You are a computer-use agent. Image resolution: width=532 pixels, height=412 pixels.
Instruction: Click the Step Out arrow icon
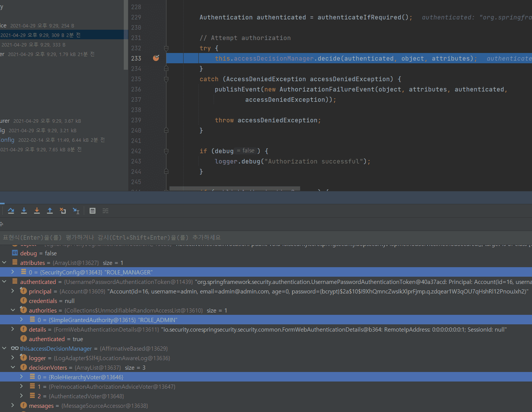pyautogui.click(x=50, y=211)
